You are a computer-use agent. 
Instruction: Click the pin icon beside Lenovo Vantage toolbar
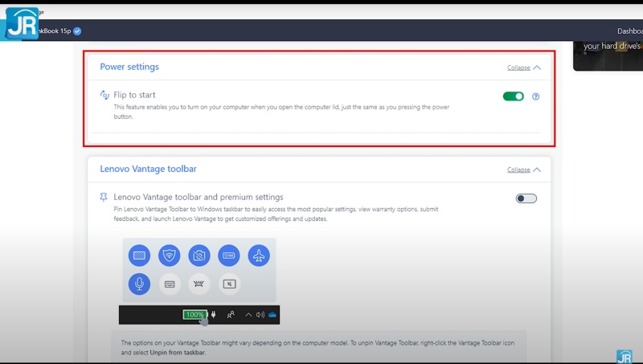(104, 197)
